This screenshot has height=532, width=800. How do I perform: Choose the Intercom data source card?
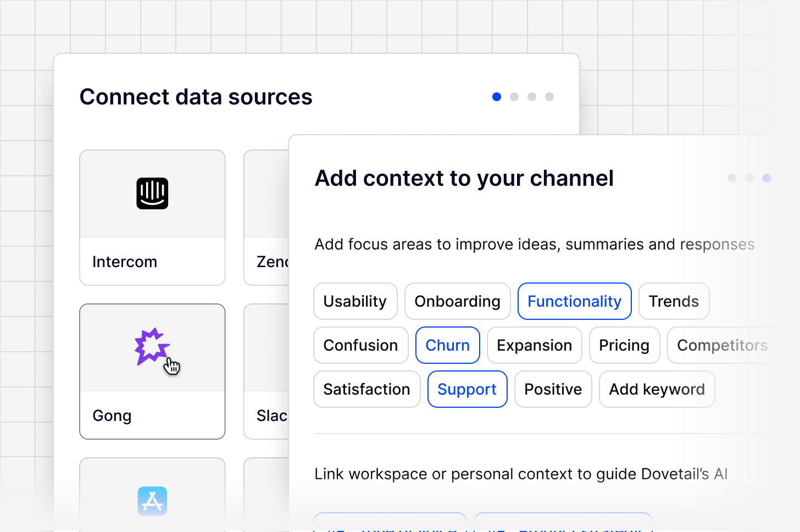point(152,218)
